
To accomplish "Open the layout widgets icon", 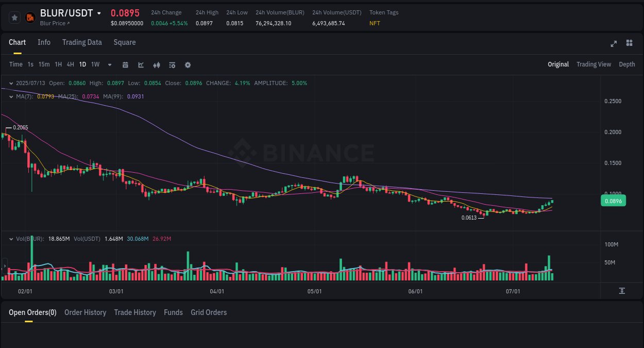I will point(629,43).
